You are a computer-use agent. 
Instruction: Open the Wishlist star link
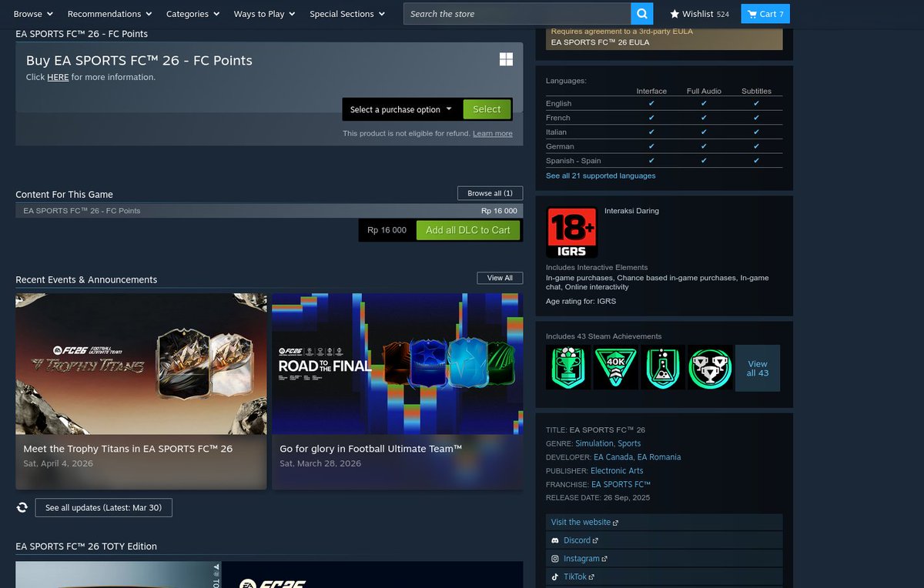point(699,14)
